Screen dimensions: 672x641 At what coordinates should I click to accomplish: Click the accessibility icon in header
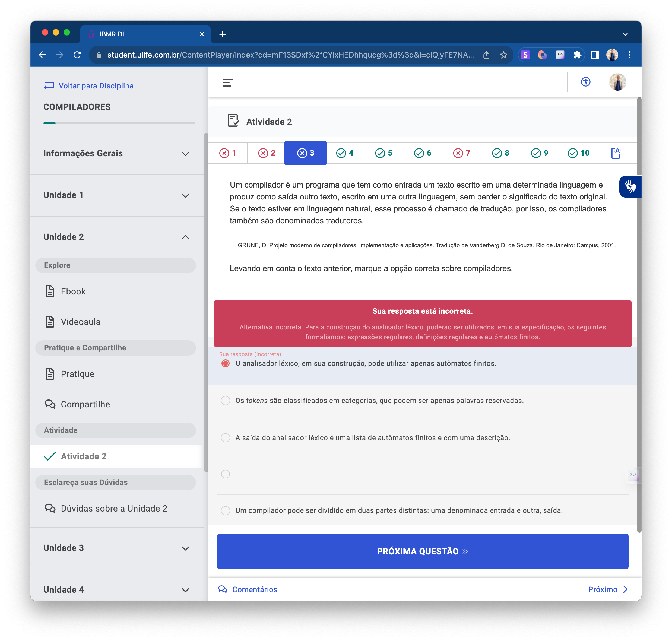(x=585, y=82)
